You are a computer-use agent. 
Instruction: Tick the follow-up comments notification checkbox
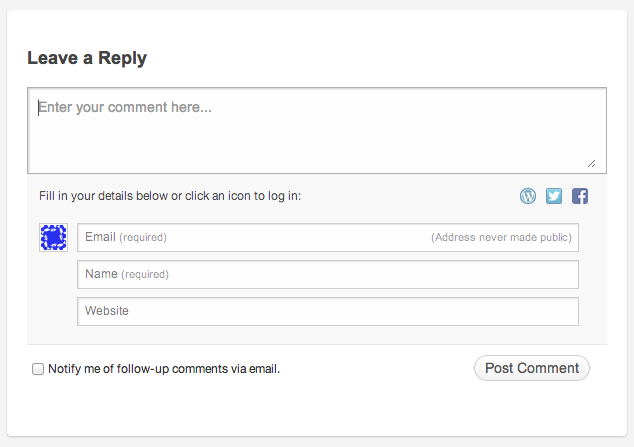38,369
